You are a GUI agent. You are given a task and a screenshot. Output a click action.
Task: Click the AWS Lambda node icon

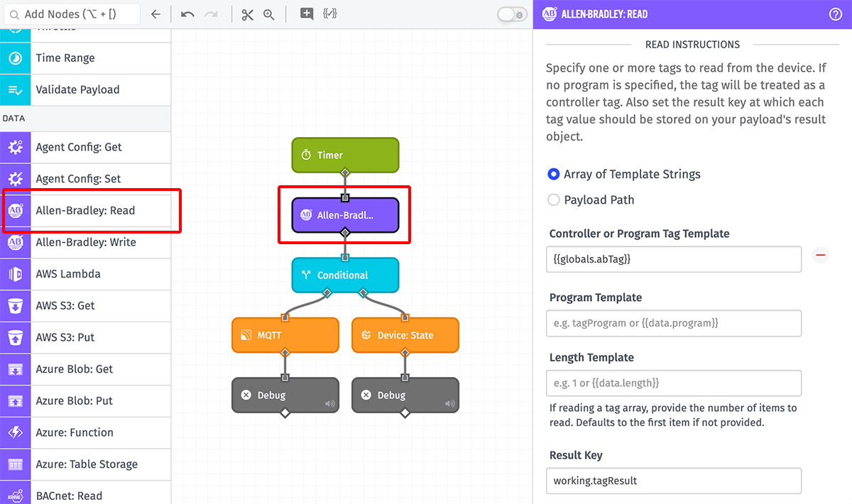[15, 274]
